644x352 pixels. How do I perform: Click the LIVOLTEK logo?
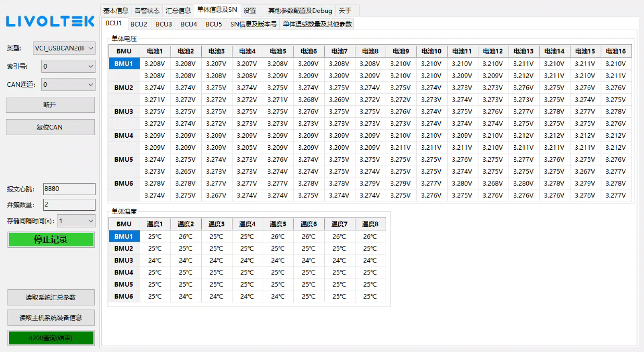pos(50,21)
